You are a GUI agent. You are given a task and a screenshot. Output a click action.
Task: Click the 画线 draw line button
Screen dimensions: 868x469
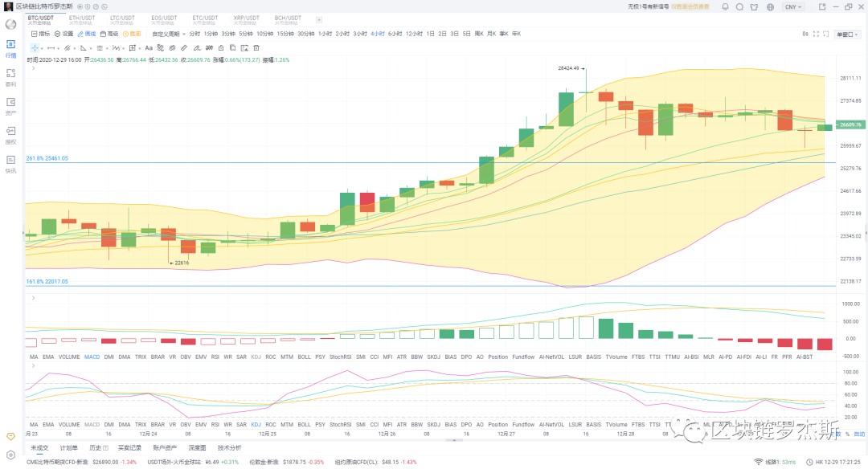[87, 35]
